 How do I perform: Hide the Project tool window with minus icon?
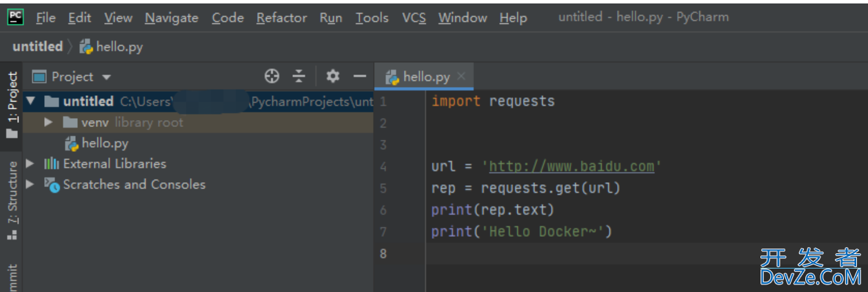[x=359, y=76]
